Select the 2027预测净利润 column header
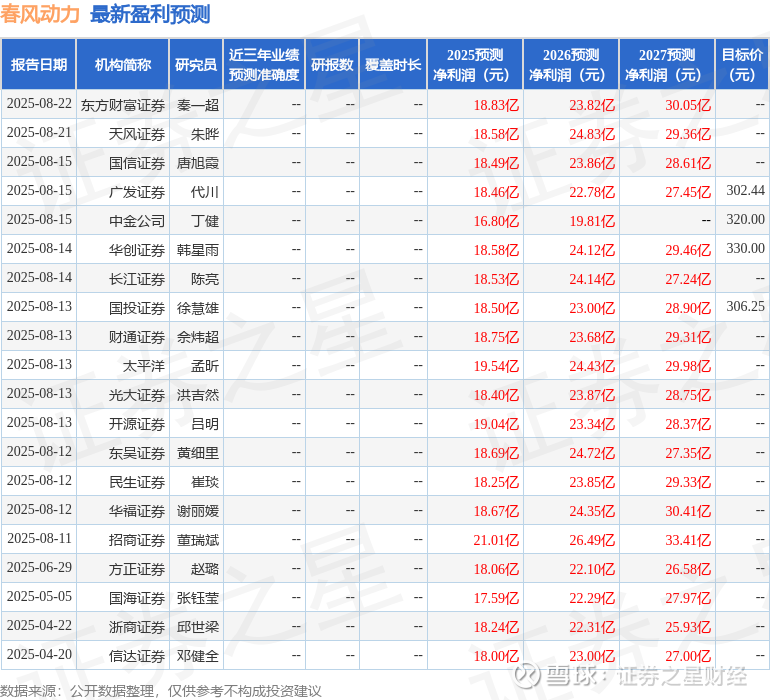Screen dimensions: 770x700 (x=667, y=64)
